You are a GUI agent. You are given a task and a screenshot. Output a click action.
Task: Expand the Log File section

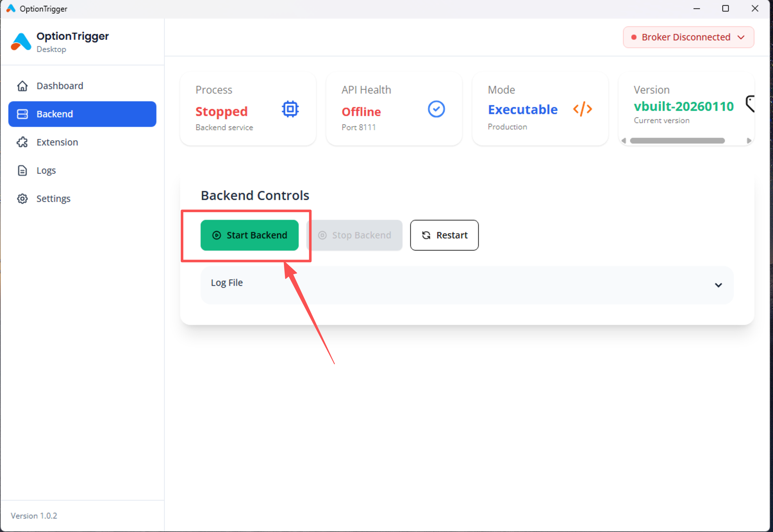[x=467, y=285]
